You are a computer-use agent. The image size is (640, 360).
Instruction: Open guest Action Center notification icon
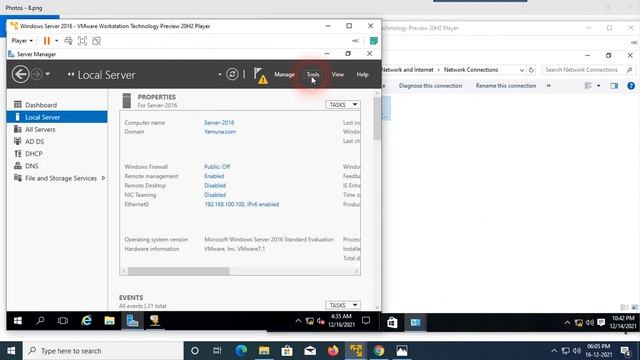366,321
